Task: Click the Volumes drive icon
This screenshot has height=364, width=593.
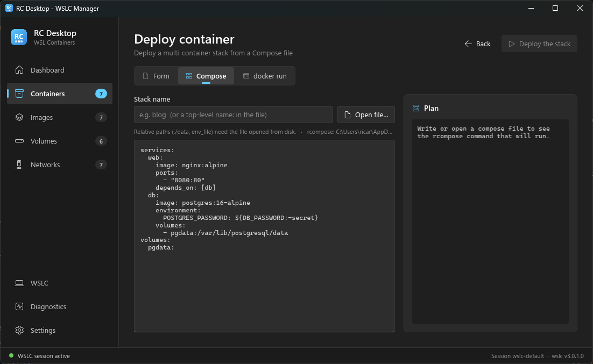Action: tap(19, 141)
